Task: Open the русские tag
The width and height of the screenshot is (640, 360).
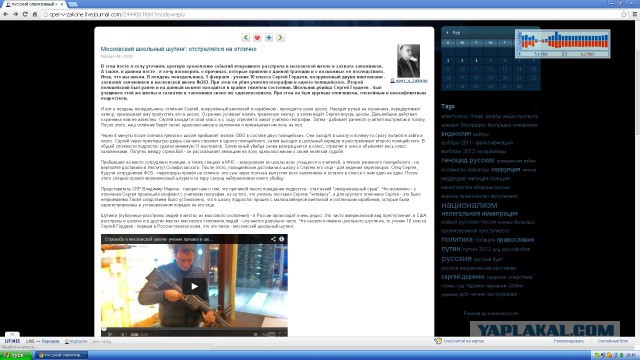Action: (456, 258)
